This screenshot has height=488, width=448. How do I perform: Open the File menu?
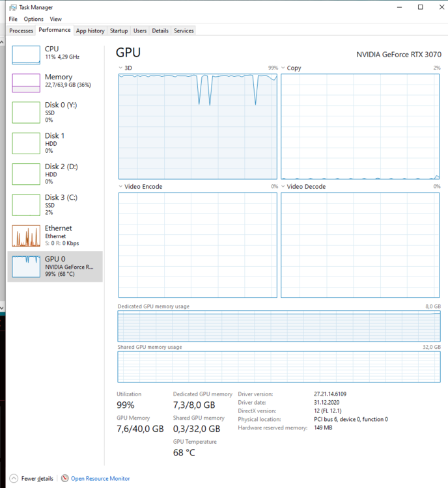click(x=13, y=19)
